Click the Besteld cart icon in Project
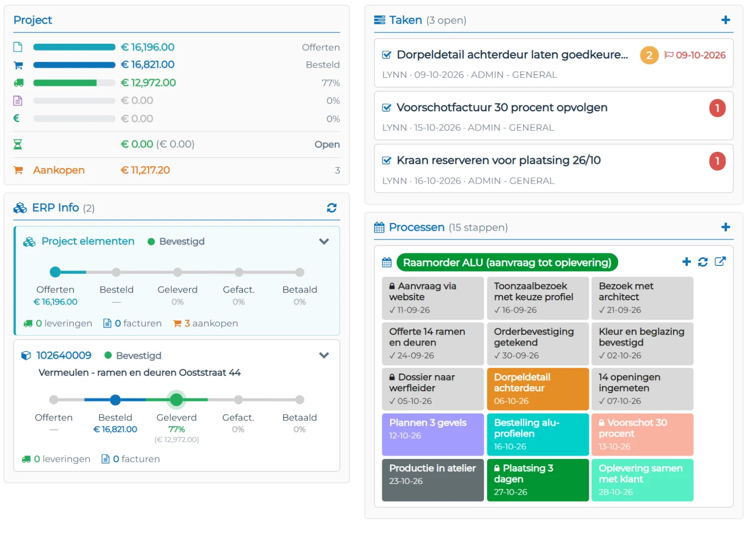This screenshot has height=560, width=747. (x=18, y=65)
